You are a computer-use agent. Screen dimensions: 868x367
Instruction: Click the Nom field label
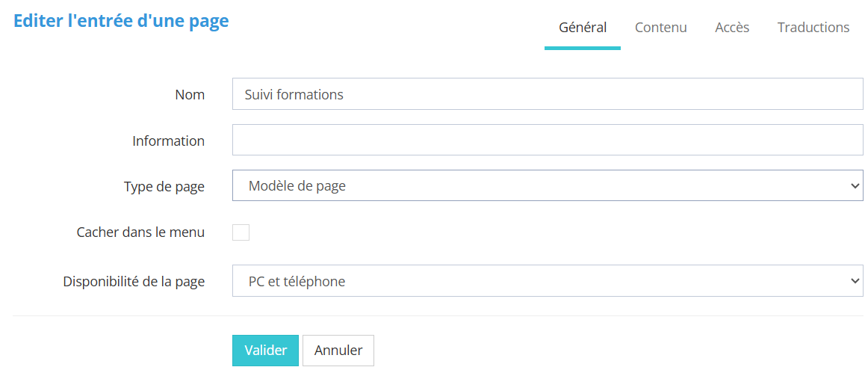pos(190,95)
